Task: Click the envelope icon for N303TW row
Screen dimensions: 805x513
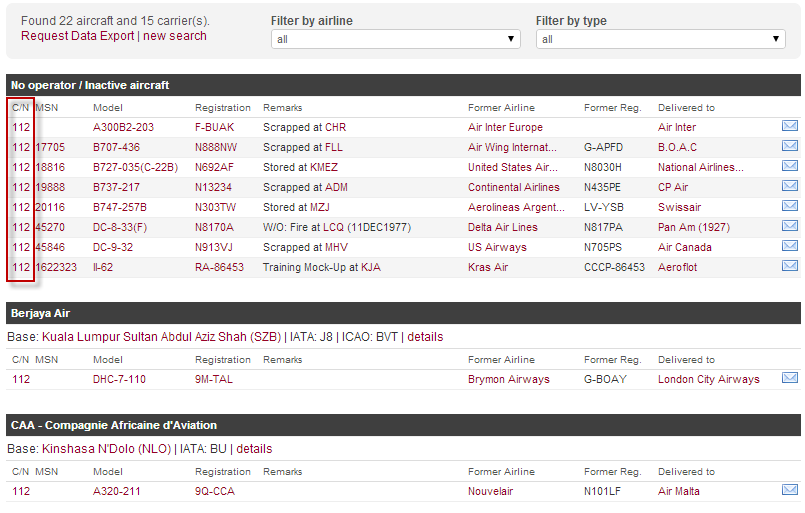Action: click(x=789, y=206)
